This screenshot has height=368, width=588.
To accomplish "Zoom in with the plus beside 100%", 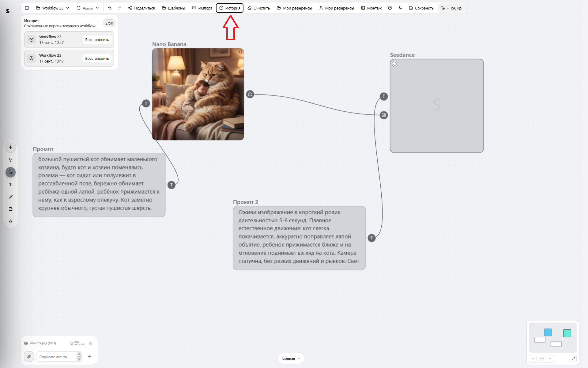I will [x=550, y=358].
